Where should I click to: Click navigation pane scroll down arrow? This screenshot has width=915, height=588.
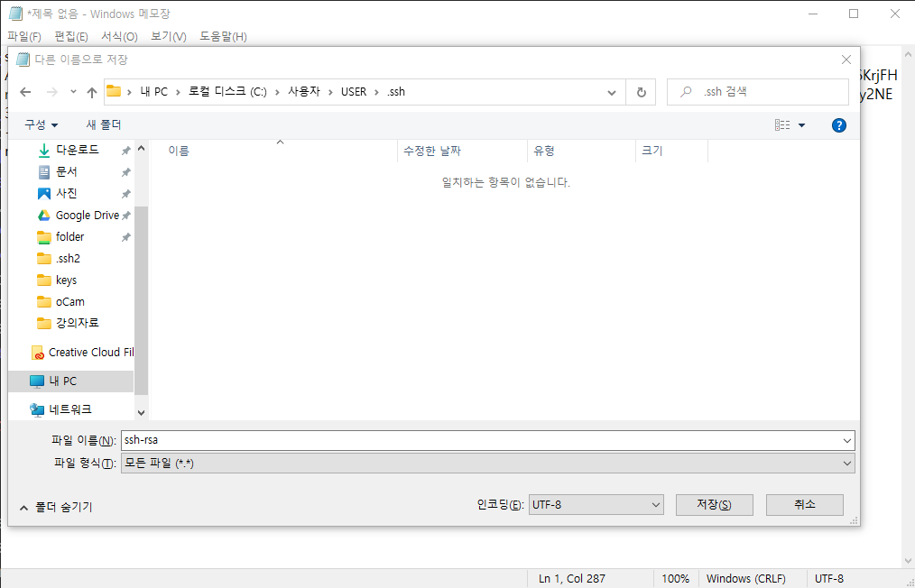(x=141, y=412)
